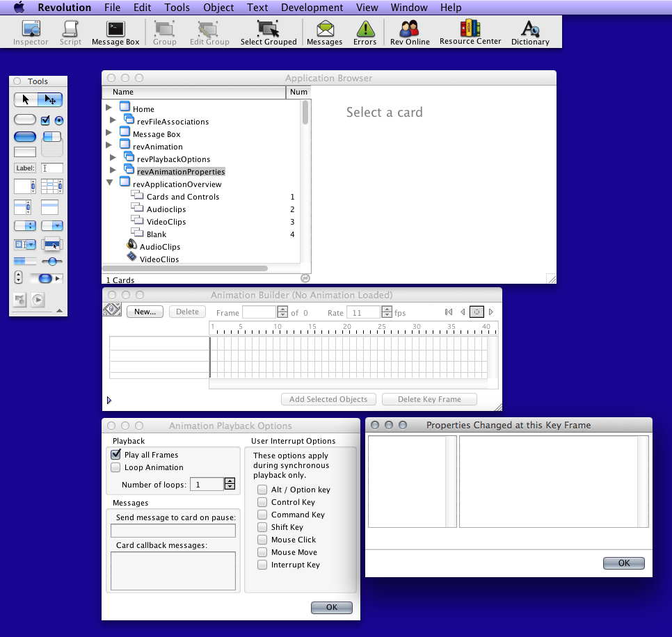Image resolution: width=672 pixels, height=637 pixels.
Task: Check the Command Key interrupt option
Action: tap(262, 515)
